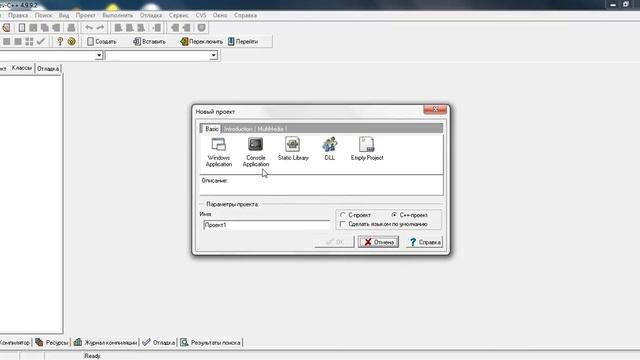Open the Отладка menu in menu bar

pos(151,15)
